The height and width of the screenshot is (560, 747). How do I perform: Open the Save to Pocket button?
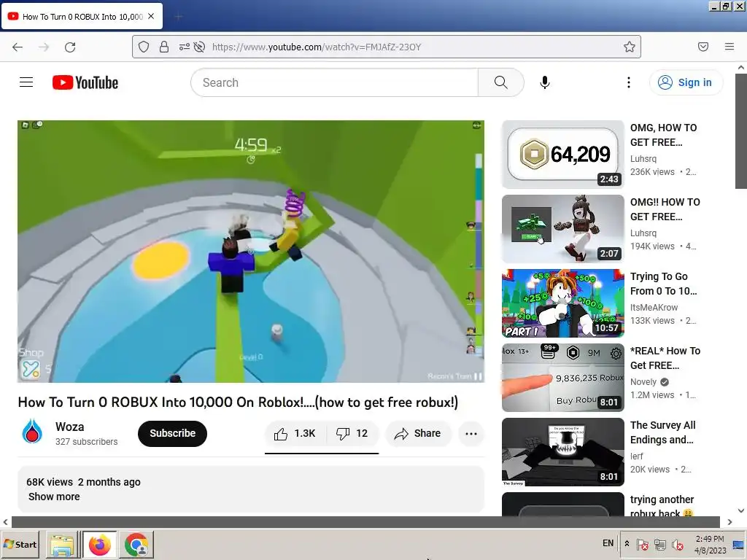703,47
